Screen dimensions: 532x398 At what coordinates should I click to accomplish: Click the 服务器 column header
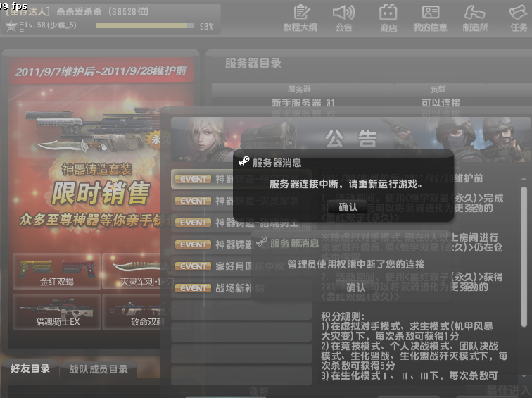(299, 89)
